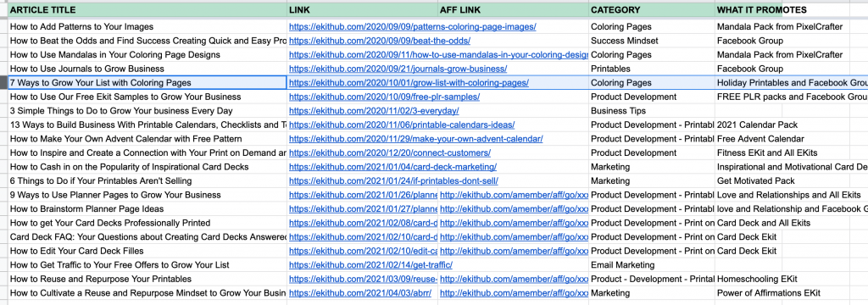Select the CATEGORY header cell
This screenshot has width=868, height=305.
[652, 10]
